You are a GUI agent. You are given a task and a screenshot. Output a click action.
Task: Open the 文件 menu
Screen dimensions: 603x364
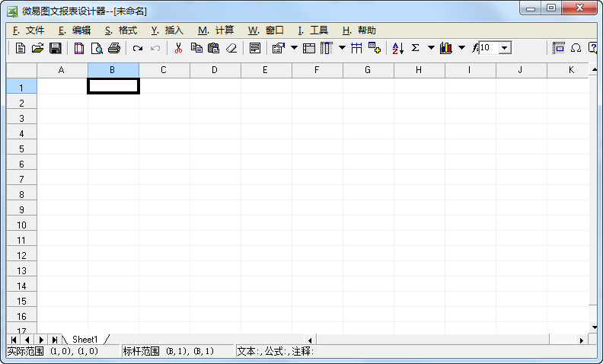[28, 30]
